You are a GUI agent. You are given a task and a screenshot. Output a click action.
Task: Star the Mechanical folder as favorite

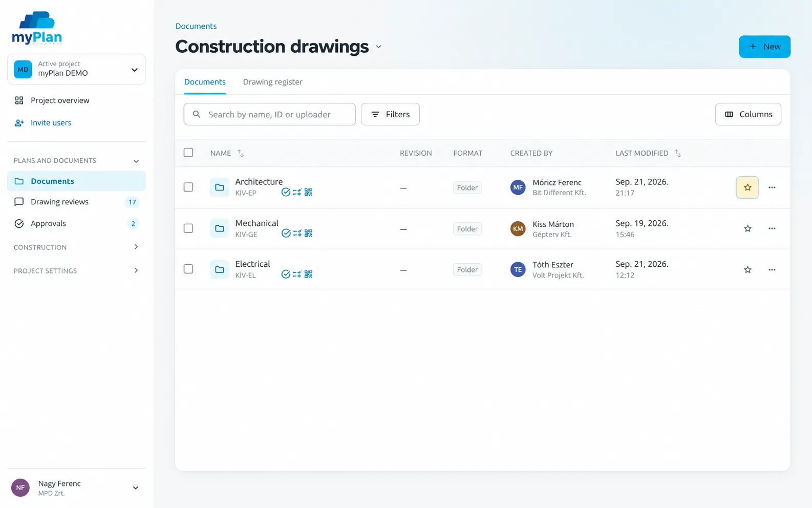click(747, 228)
